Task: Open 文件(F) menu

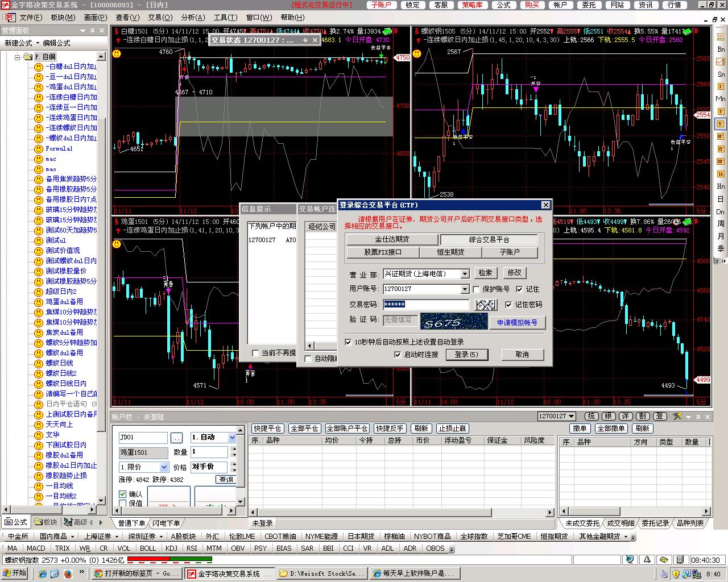Action: pyautogui.click(x=31, y=18)
